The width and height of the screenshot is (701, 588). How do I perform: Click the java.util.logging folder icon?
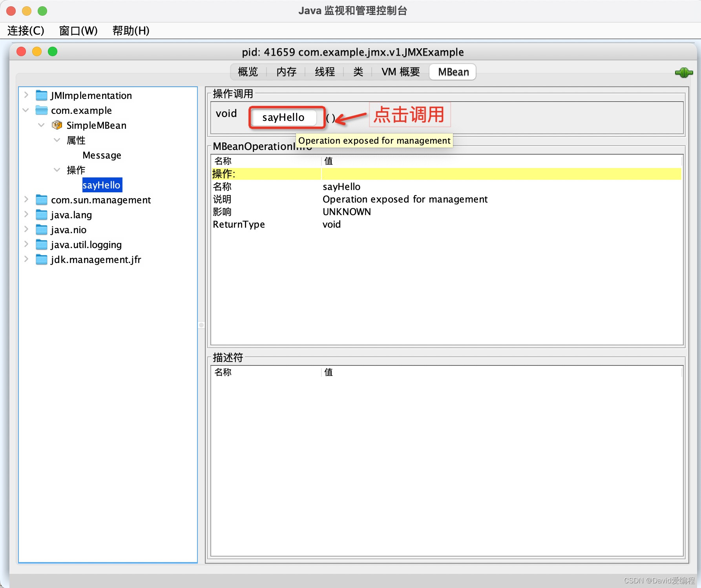(x=42, y=245)
